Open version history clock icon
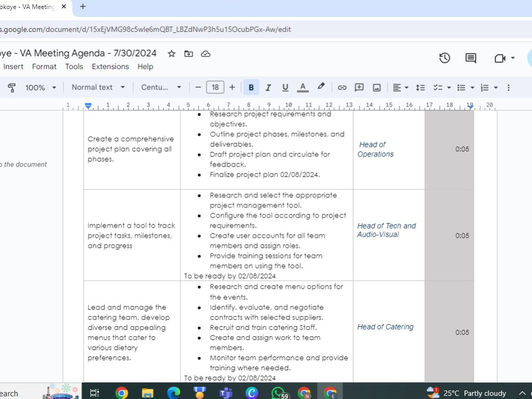Image resolution: width=532 pixels, height=399 pixels. [x=444, y=58]
